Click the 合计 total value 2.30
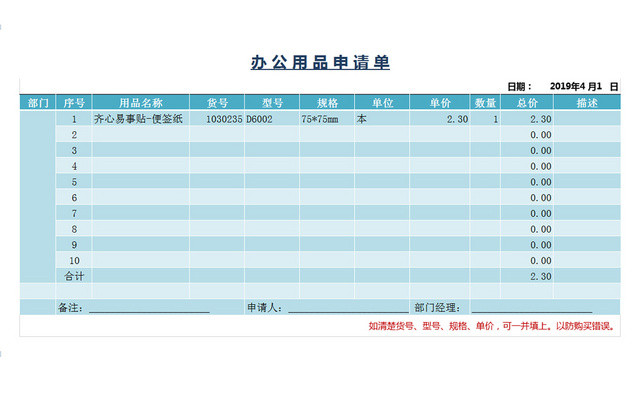 [x=527, y=276]
